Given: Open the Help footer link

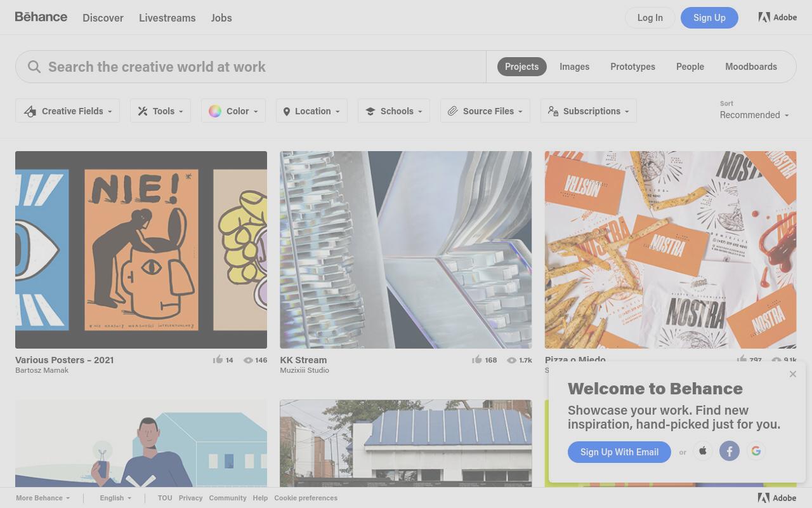Looking at the screenshot, I should (x=260, y=498).
